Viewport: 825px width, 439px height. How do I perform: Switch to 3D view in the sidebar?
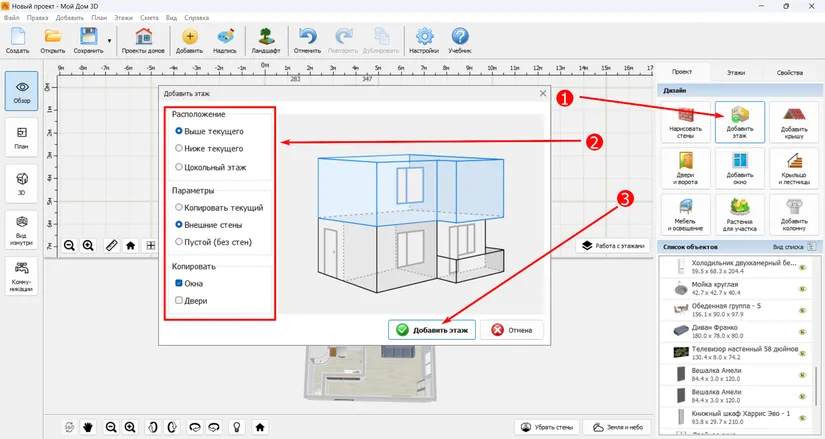[x=22, y=183]
